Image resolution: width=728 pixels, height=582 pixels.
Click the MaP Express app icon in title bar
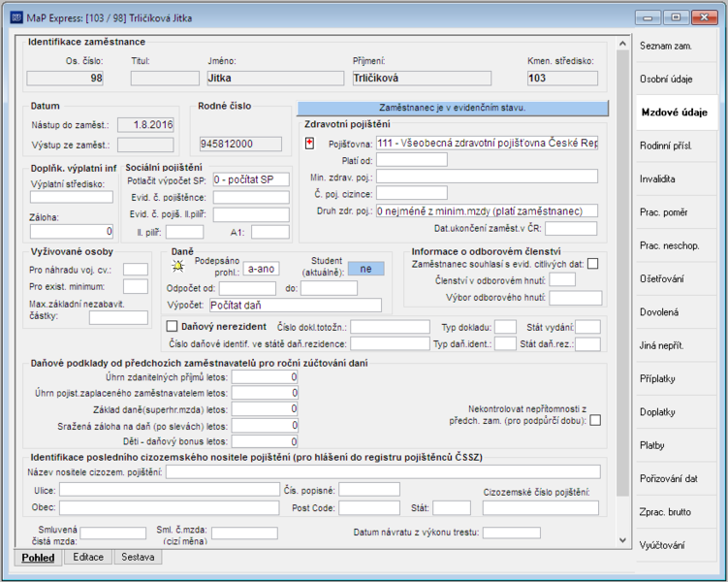click(16, 17)
